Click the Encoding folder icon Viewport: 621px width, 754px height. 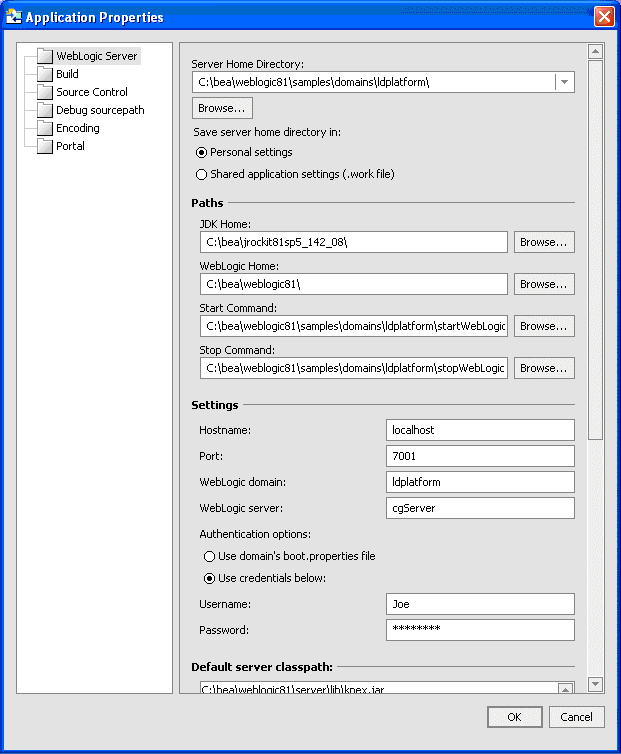click(x=45, y=128)
